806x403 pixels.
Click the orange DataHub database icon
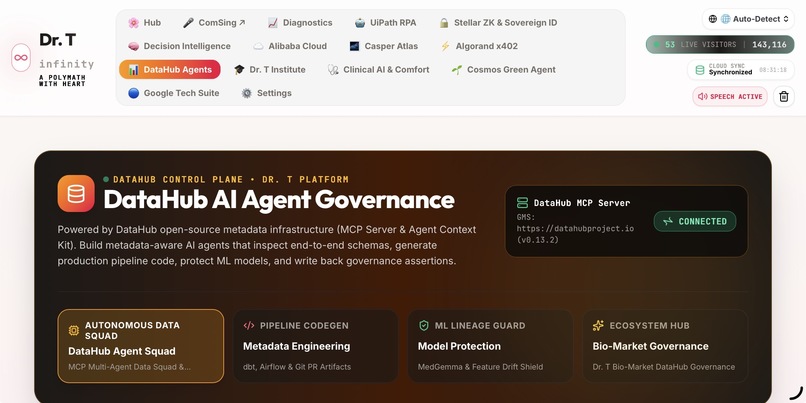click(76, 193)
